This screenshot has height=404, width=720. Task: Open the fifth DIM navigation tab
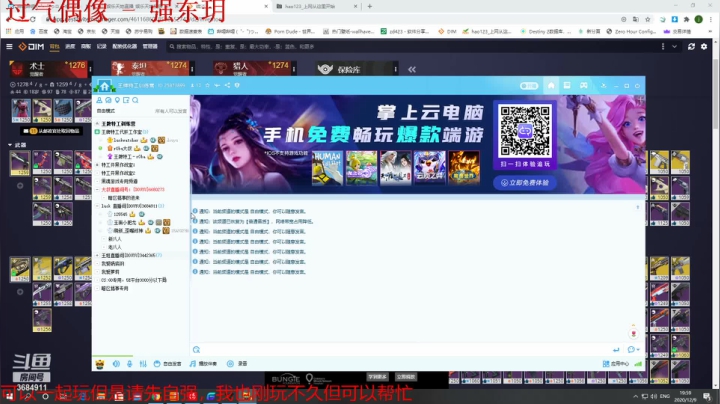[124, 46]
